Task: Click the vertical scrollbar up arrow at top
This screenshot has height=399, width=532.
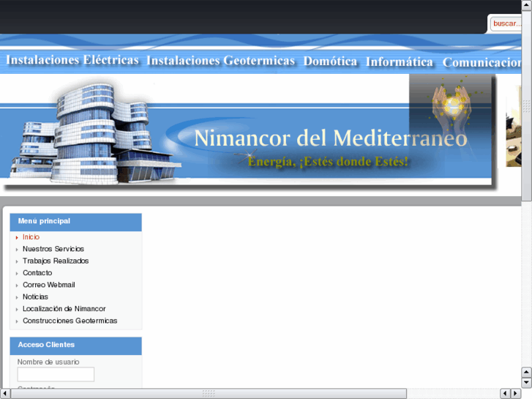Action: 527,5
